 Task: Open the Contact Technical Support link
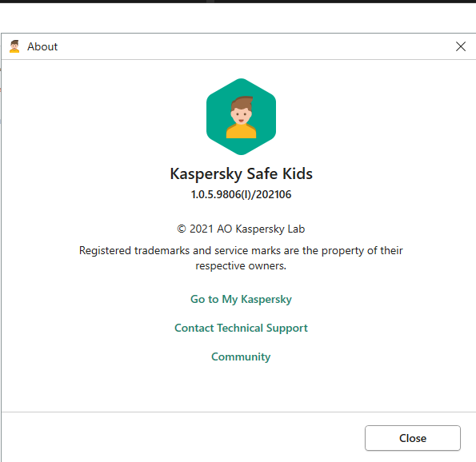[x=241, y=328]
